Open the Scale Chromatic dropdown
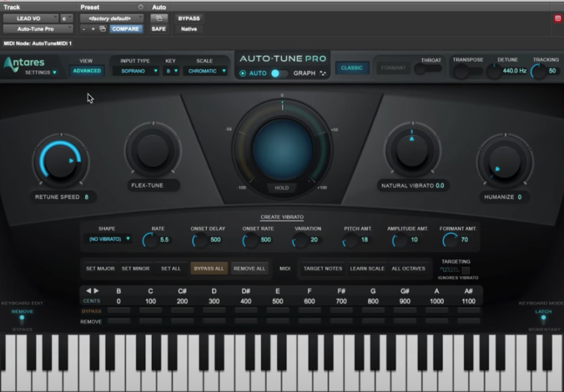The width and height of the screenshot is (564, 392). coord(205,71)
